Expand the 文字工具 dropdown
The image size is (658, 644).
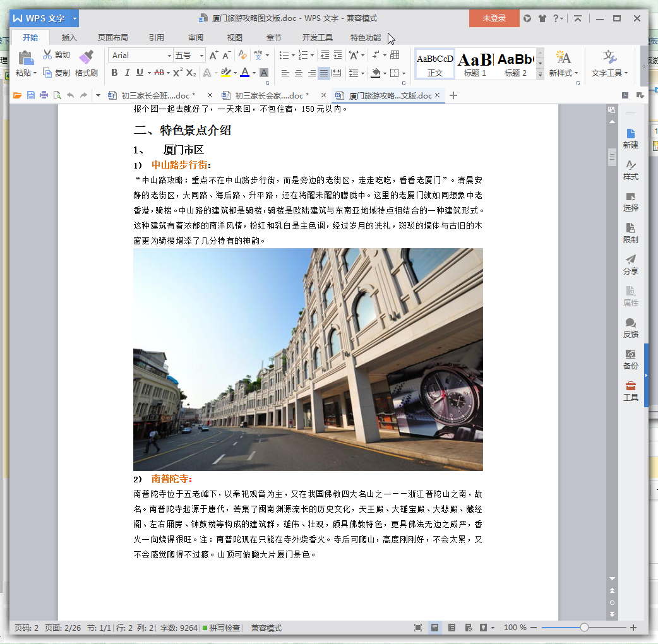pos(609,73)
